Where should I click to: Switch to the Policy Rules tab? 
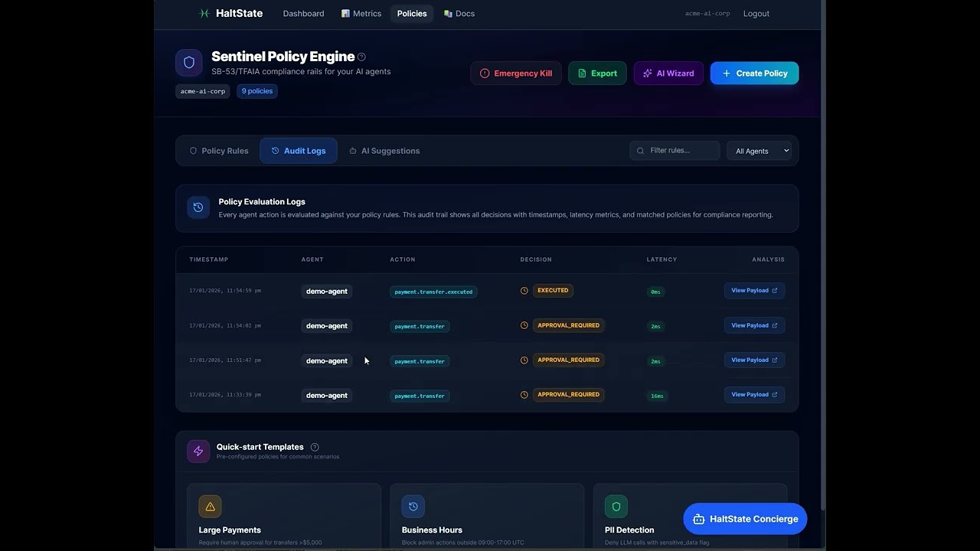[x=219, y=151]
